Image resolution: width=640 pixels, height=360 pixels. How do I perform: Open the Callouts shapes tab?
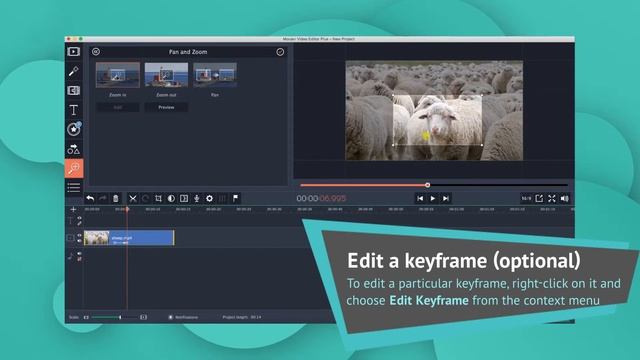[73, 149]
